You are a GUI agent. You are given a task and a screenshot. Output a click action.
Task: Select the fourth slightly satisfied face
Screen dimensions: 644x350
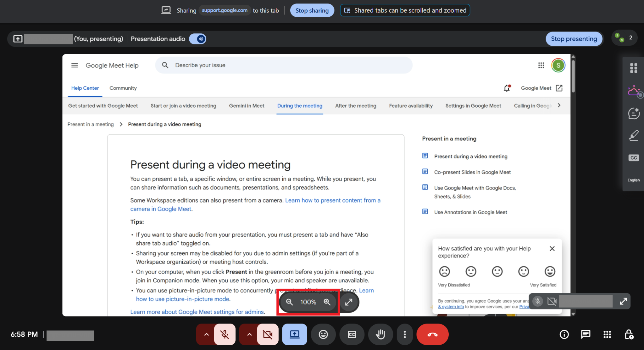[x=524, y=271]
